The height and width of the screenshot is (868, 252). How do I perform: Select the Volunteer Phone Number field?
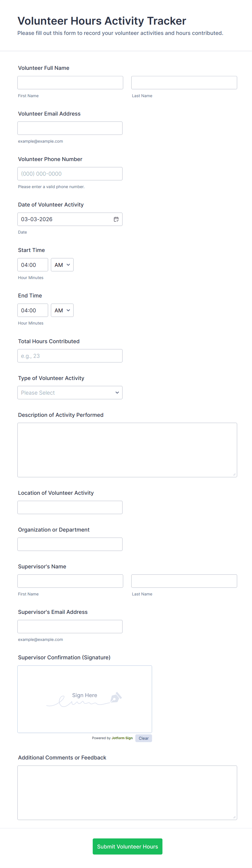[70, 173]
